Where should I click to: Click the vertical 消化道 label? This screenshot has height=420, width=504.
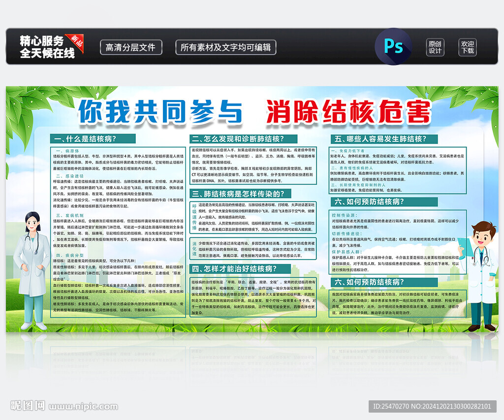click(x=194, y=249)
